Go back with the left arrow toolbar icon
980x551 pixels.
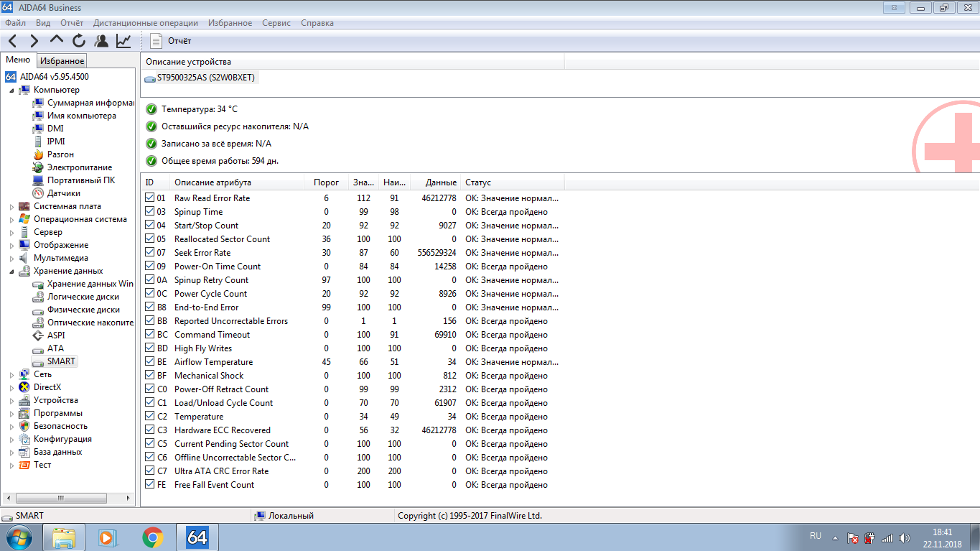click(13, 41)
